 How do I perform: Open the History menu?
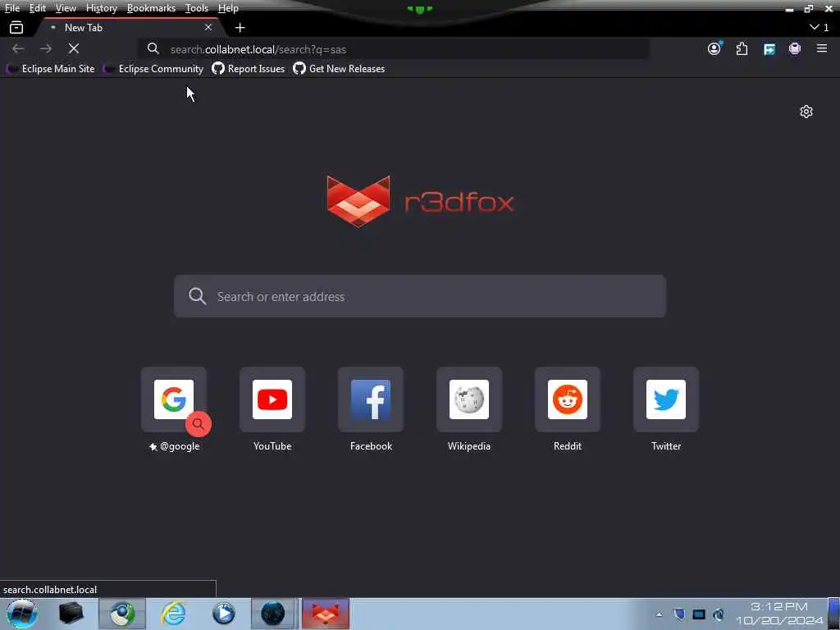(x=101, y=8)
